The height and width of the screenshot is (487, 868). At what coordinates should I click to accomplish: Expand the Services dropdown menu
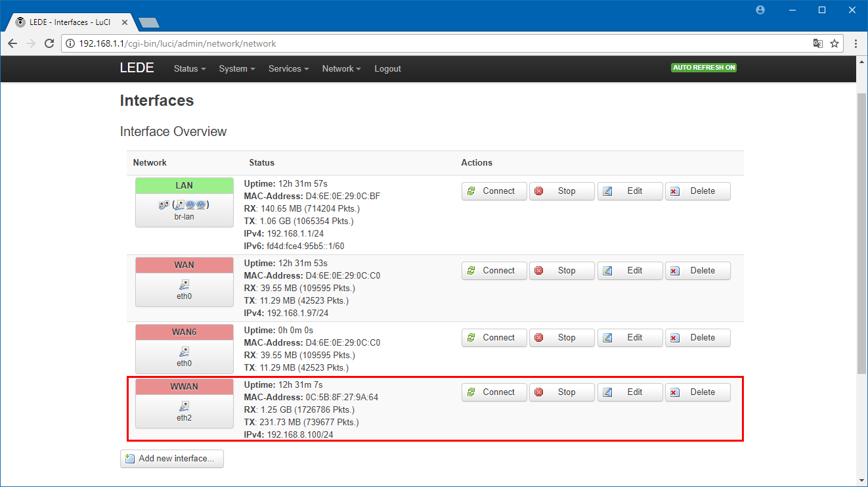288,69
